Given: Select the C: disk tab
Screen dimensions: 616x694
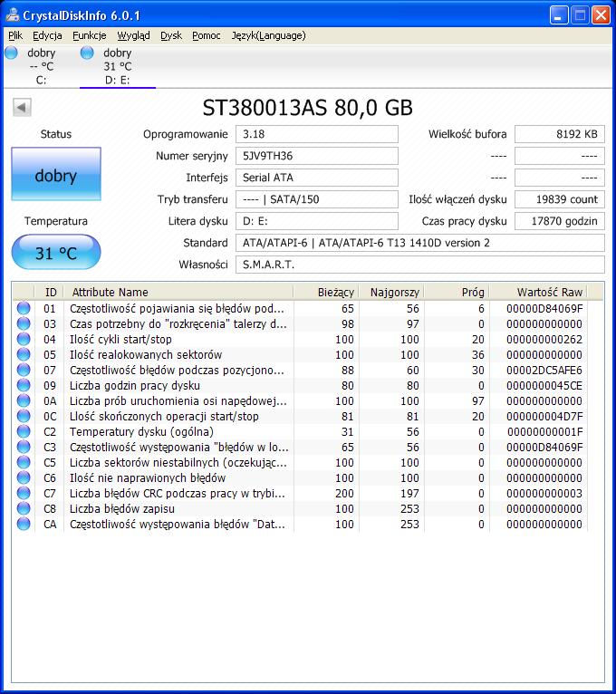Looking at the screenshot, I should coord(41,66).
